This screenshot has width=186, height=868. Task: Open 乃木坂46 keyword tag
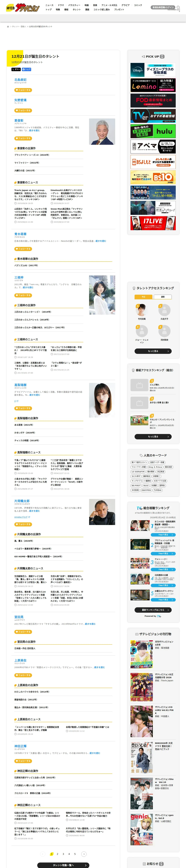coord(158,490)
